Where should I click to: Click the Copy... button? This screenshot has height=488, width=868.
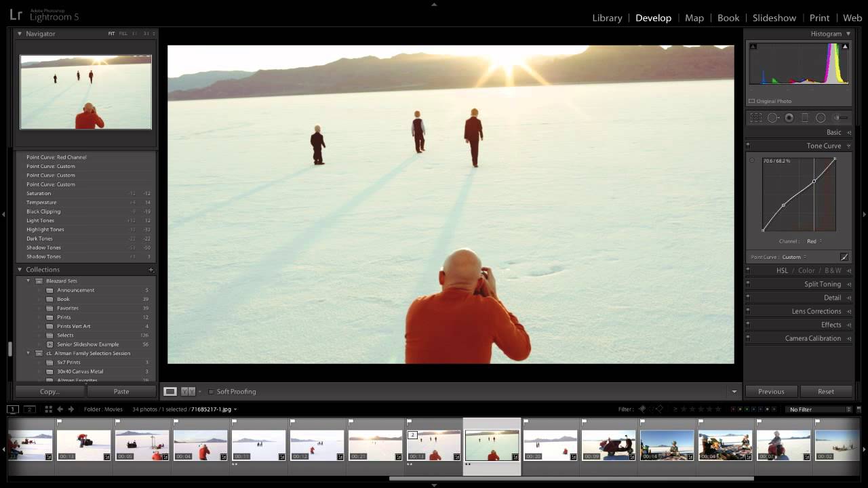(x=50, y=391)
